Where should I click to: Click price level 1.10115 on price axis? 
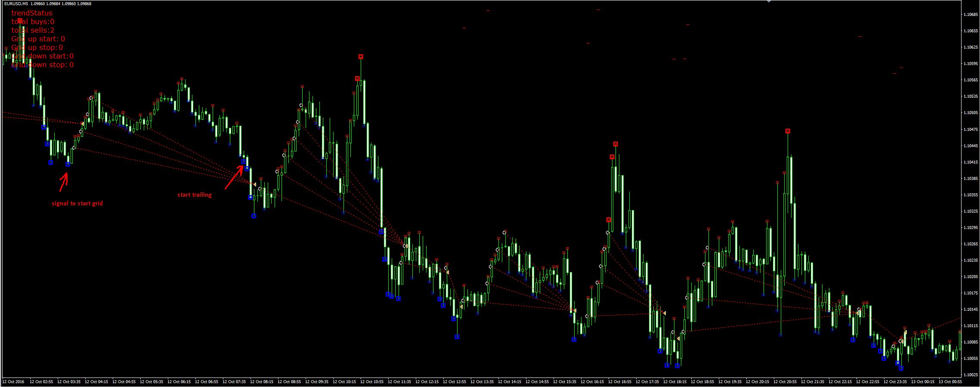[970, 326]
